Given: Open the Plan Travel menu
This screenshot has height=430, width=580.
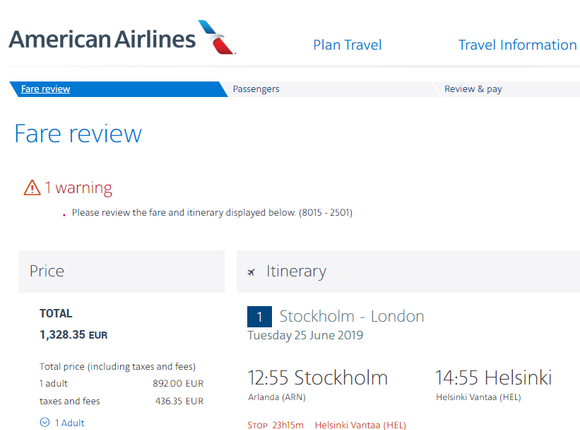Looking at the screenshot, I should click(x=347, y=45).
